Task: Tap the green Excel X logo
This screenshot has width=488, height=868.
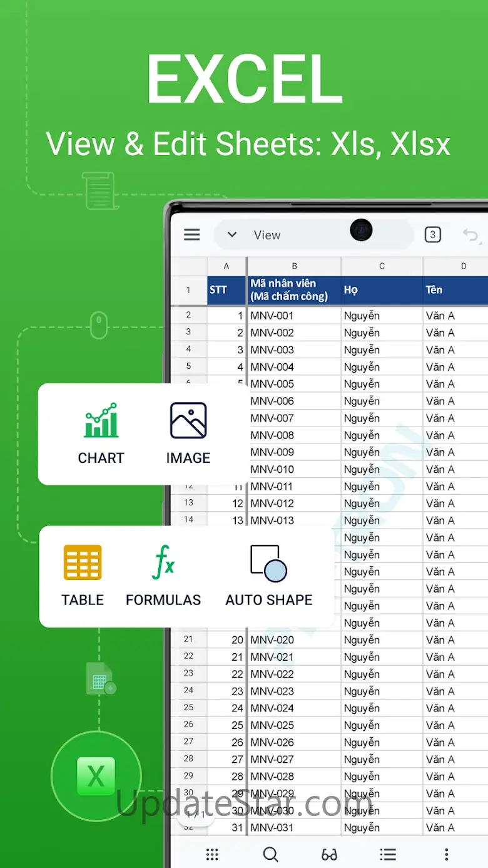Action: click(96, 777)
